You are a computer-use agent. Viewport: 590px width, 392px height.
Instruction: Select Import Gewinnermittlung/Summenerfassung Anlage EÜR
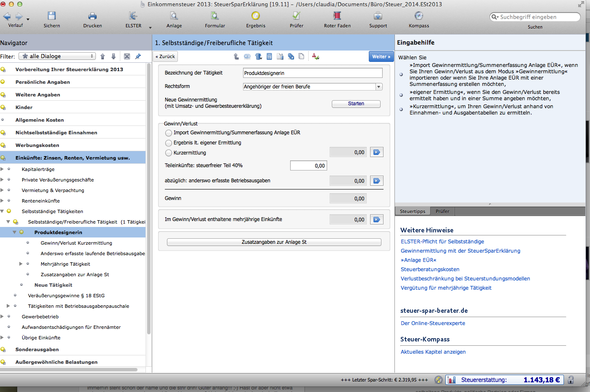tap(168, 133)
